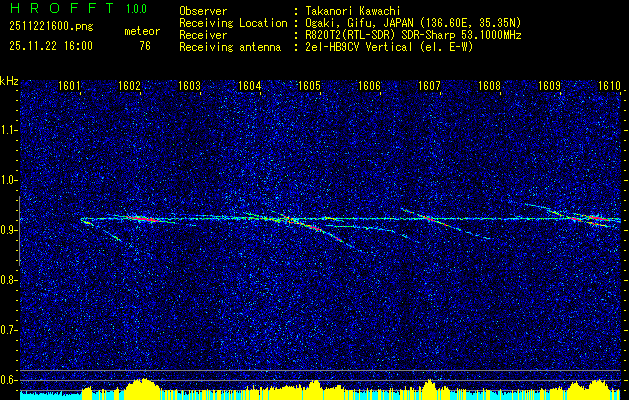Click the version number 1.0.0

[x=136, y=9]
